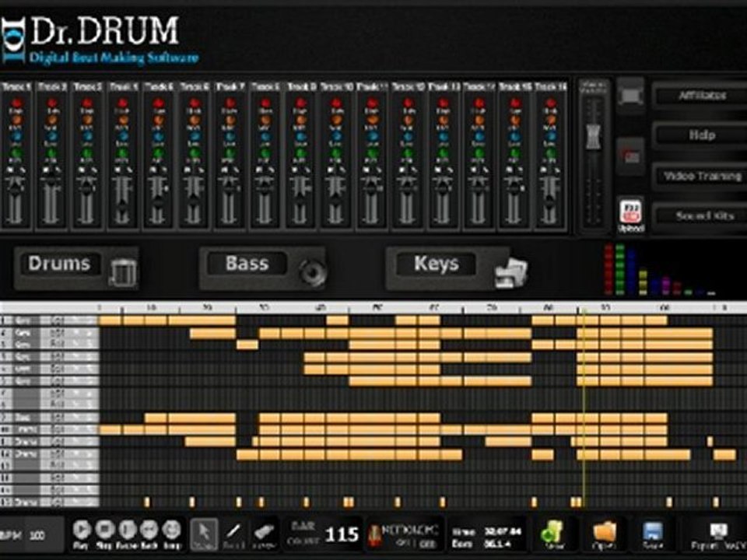Toggle the Loop playback button

[x=171, y=530]
